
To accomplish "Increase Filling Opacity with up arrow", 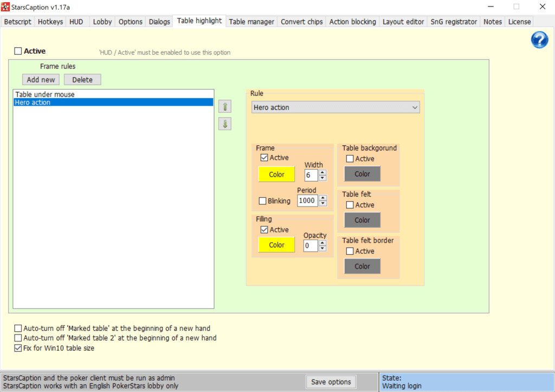I will pyautogui.click(x=322, y=243).
